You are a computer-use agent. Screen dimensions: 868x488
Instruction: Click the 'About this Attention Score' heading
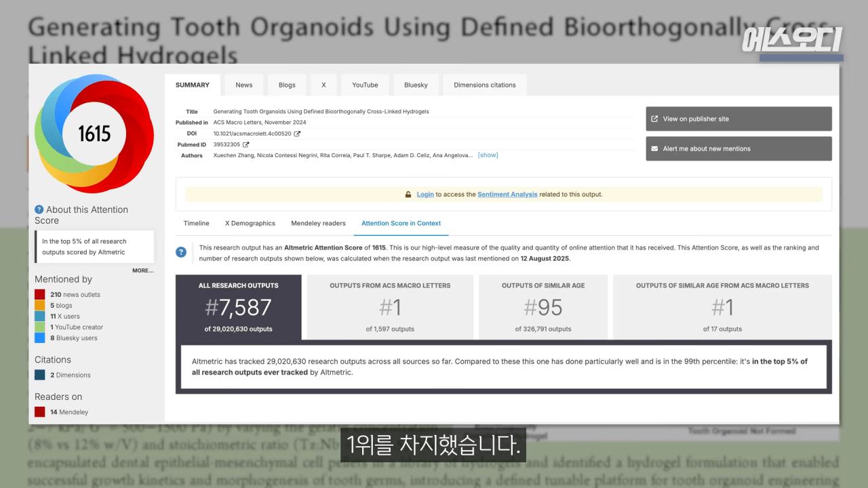tap(81, 215)
